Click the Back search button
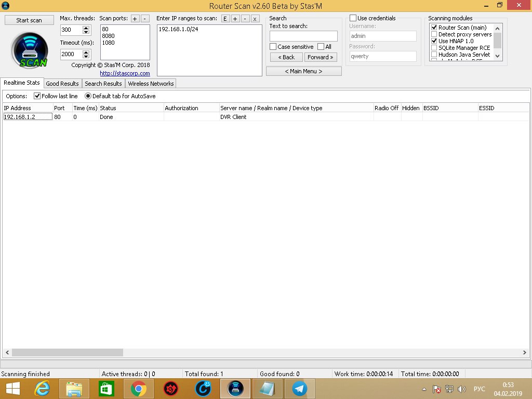Viewport: 532px width, 399px height. coord(286,57)
